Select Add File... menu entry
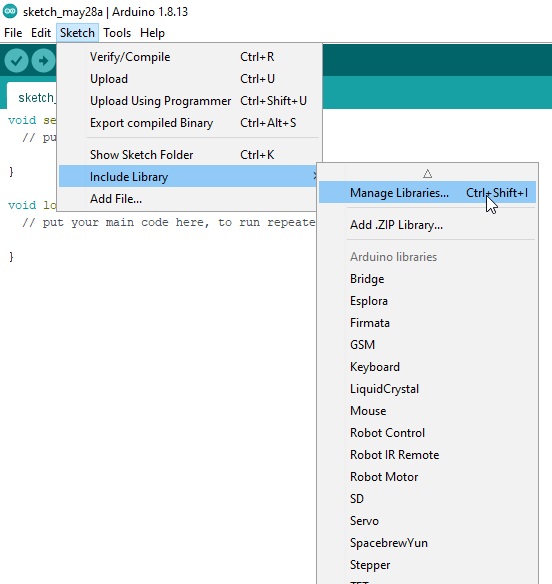The width and height of the screenshot is (552, 584). pos(187,199)
